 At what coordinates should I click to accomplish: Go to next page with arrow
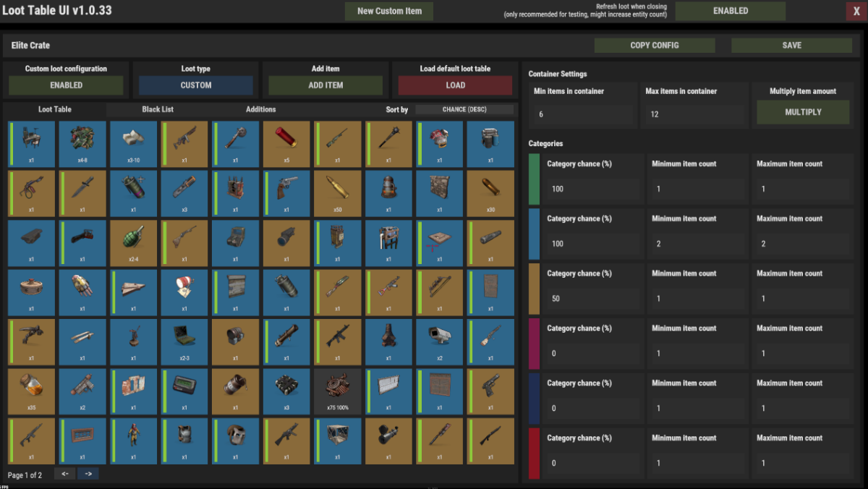click(x=88, y=474)
